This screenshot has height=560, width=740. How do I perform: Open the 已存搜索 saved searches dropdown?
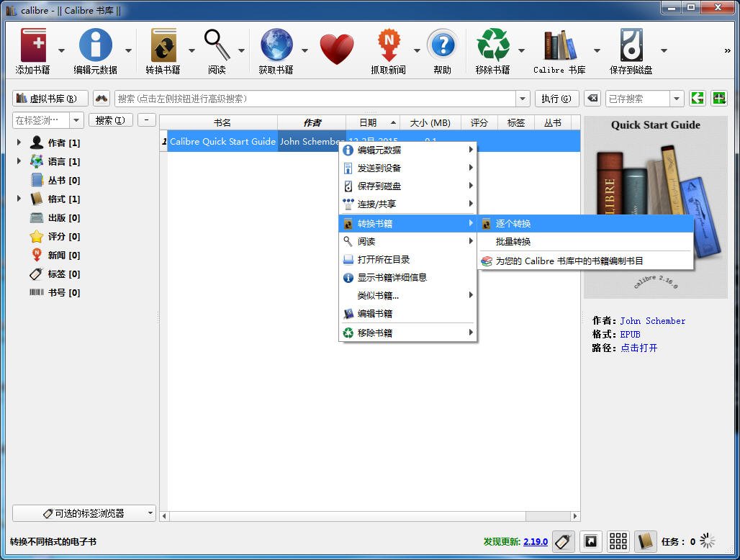tap(676, 99)
